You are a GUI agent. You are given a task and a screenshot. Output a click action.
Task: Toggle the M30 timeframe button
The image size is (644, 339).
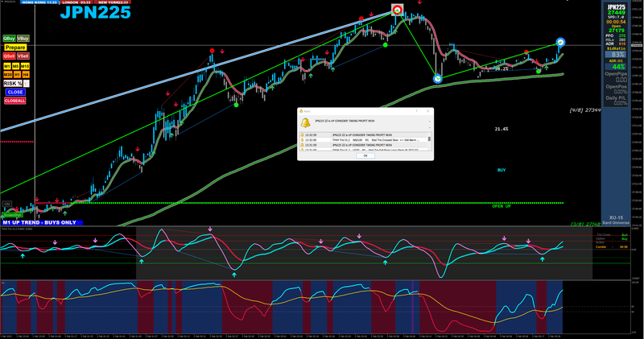click(x=8, y=74)
